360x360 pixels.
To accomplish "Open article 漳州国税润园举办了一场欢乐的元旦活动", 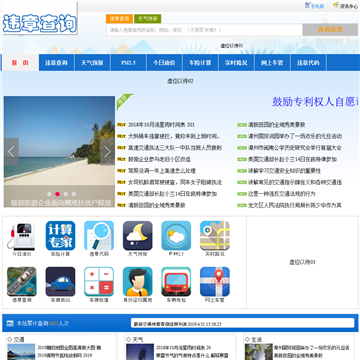I will point(295,136).
